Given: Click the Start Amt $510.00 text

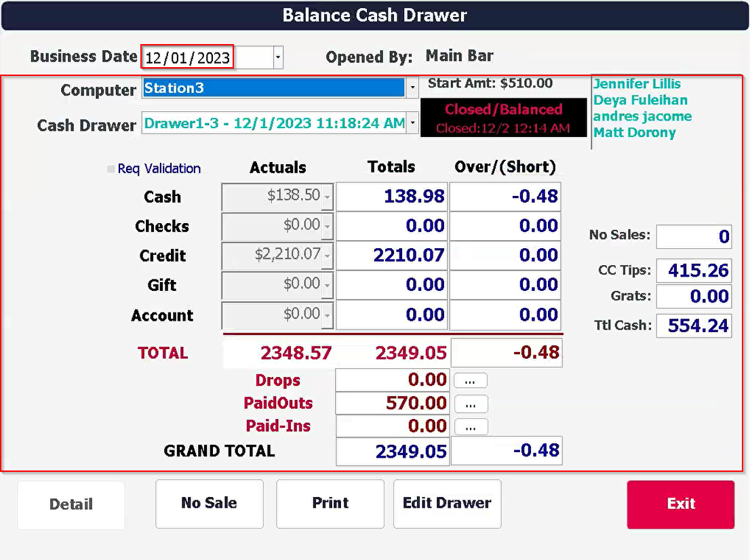Looking at the screenshot, I should (490, 83).
